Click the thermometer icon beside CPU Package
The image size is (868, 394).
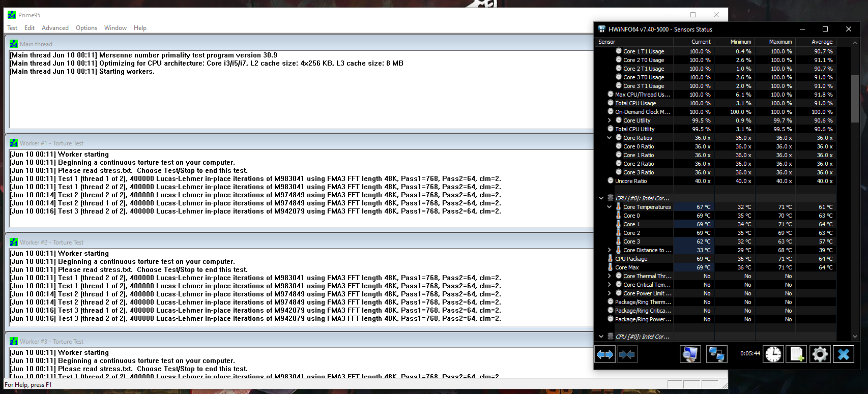coord(610,259)
